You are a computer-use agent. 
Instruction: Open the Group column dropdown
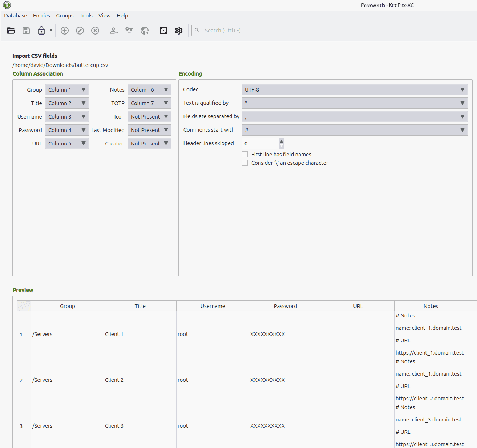click(x=67, y=90)
